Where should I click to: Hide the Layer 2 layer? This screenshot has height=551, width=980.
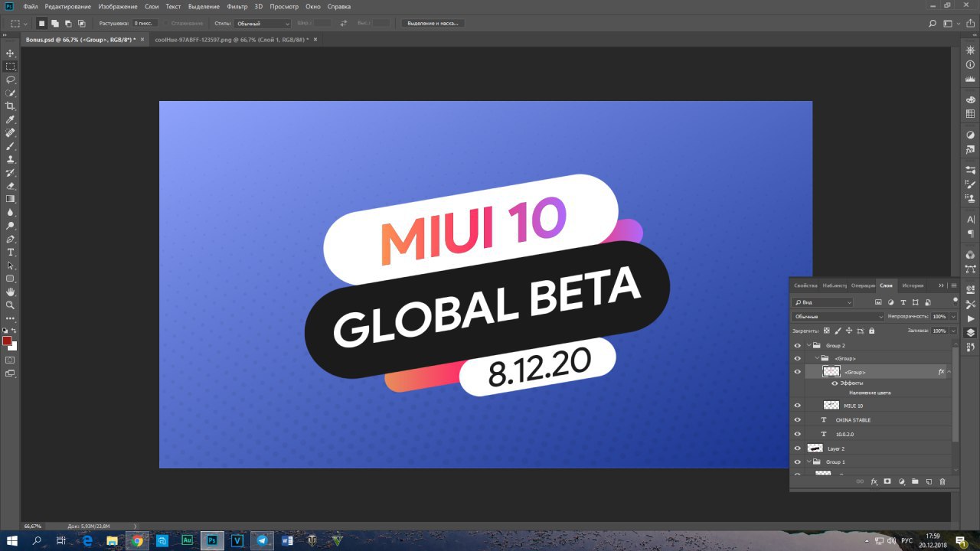[x=797, y=448]
